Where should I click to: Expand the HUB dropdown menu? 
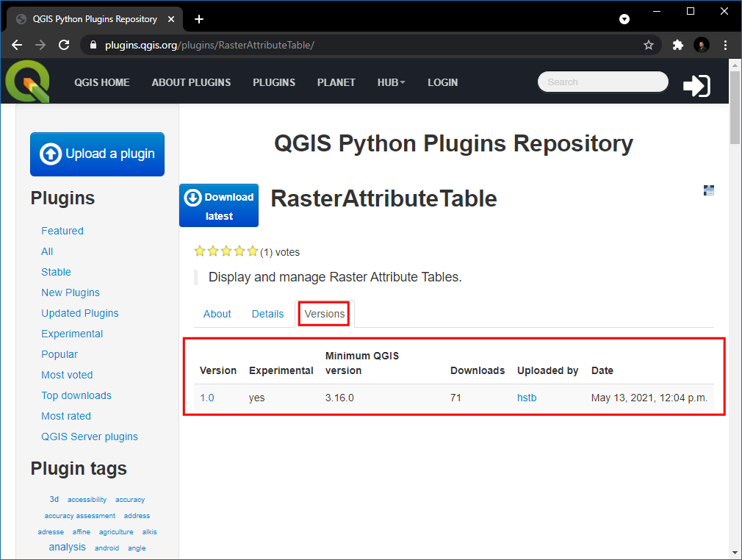(391, 82)
